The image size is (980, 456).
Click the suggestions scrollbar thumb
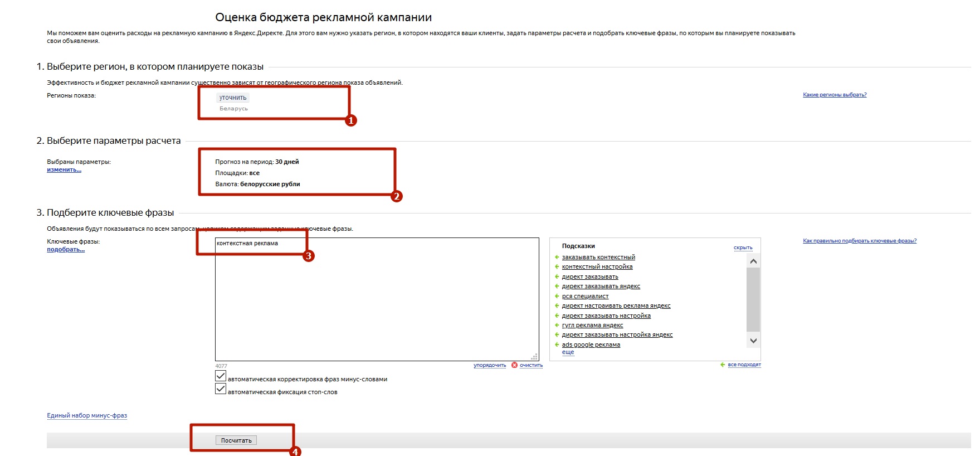pos(753,299)
